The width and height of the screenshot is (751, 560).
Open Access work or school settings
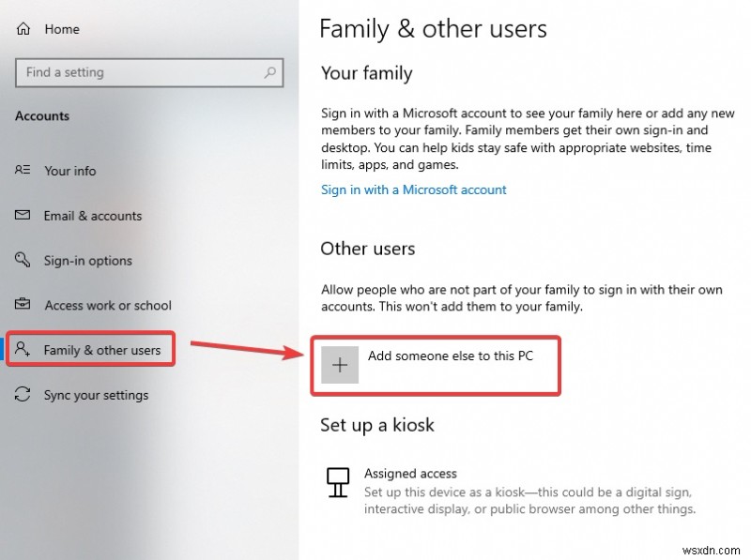(x=109, y=306)
